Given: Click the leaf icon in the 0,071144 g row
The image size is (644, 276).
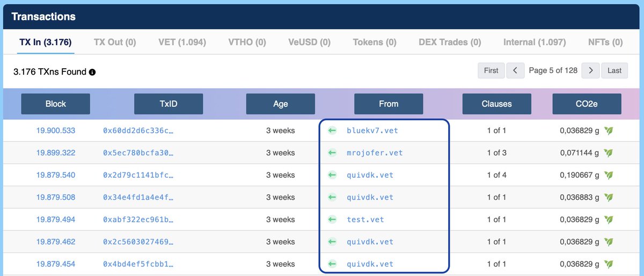Looking at the screenshot, I should [x=609, y=153].
